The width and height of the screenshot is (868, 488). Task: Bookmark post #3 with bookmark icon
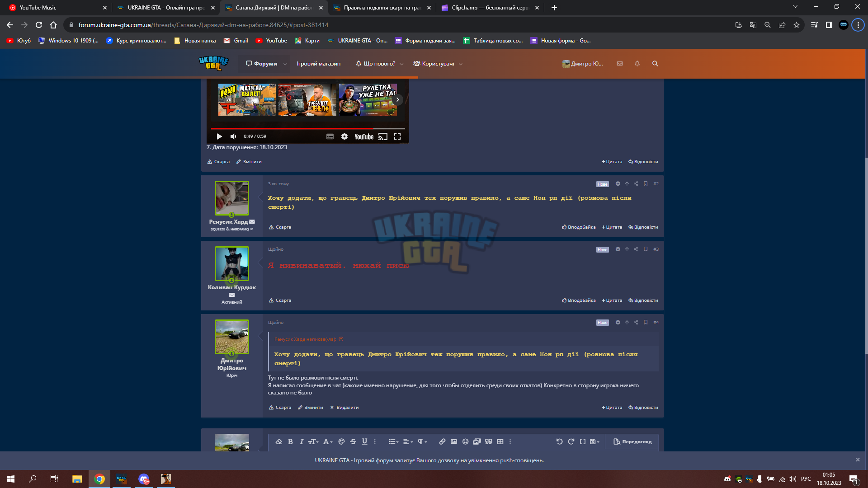coord(646,249)
